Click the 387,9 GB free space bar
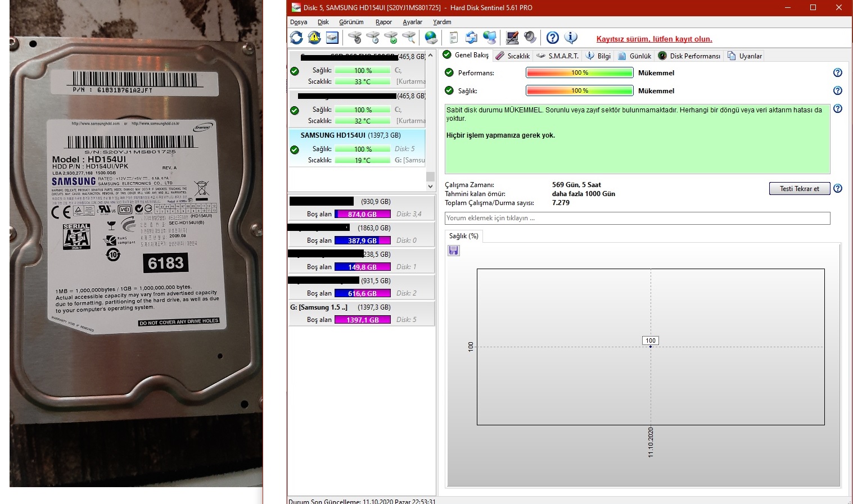853x504 pixels. [363, 240]
